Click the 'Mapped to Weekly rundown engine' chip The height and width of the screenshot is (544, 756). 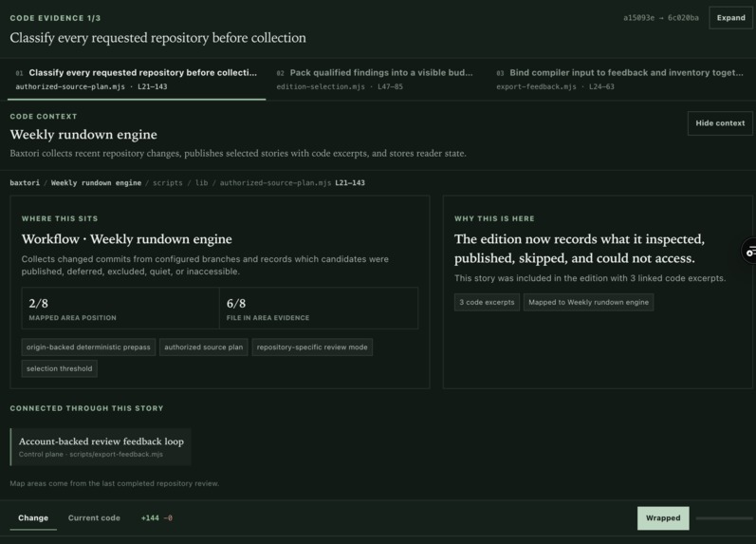(588, 302)
